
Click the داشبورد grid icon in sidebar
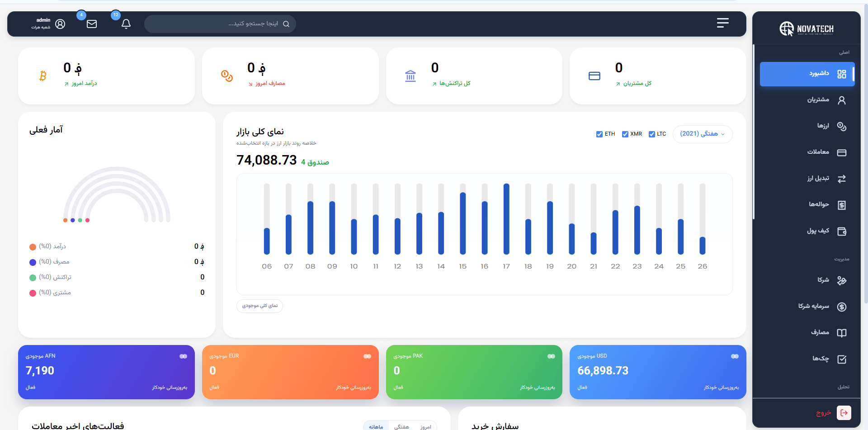[842, 74]
